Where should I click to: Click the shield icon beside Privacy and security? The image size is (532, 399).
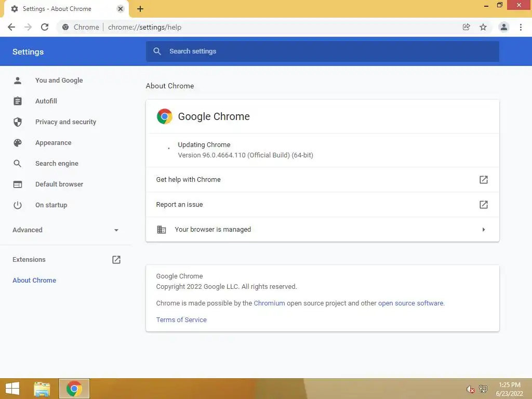18,122
